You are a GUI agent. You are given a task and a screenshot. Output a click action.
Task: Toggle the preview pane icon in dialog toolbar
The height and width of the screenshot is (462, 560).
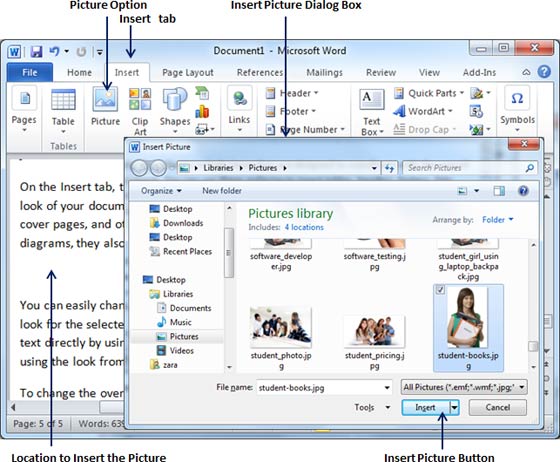pos(499,191)
